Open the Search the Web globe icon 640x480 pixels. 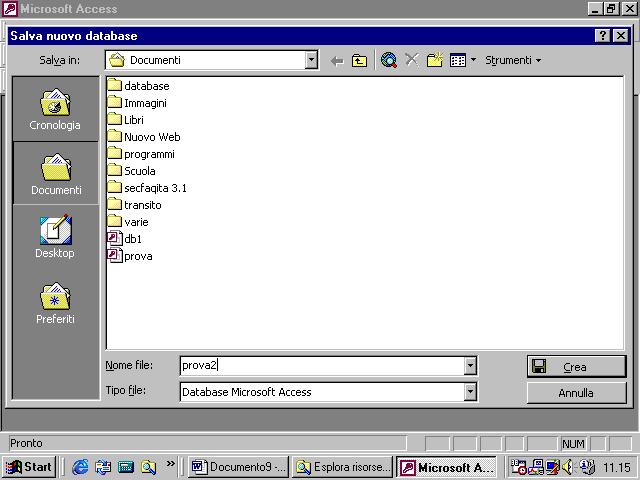pyautogui.click(x=389, y=60)
